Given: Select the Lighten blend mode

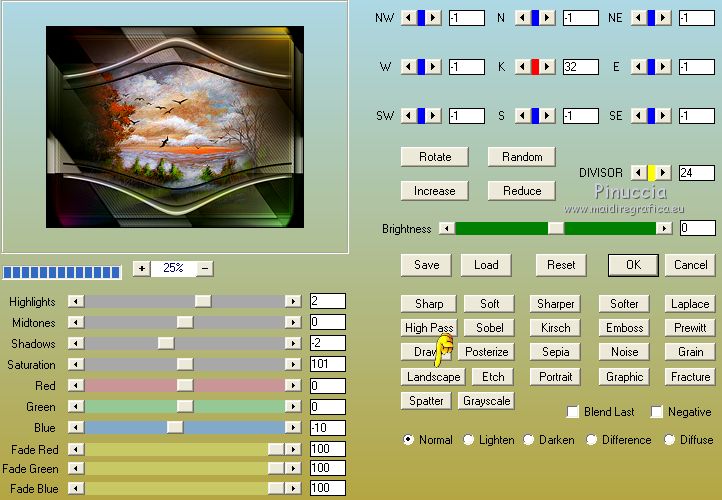Looking at the screenshot, I should click(468, 440).
